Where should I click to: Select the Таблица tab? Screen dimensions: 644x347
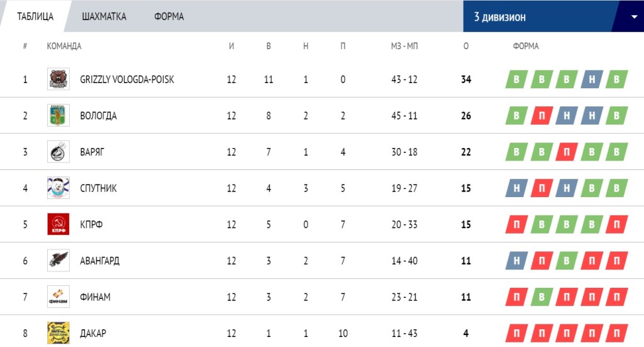tap(35, 16)
